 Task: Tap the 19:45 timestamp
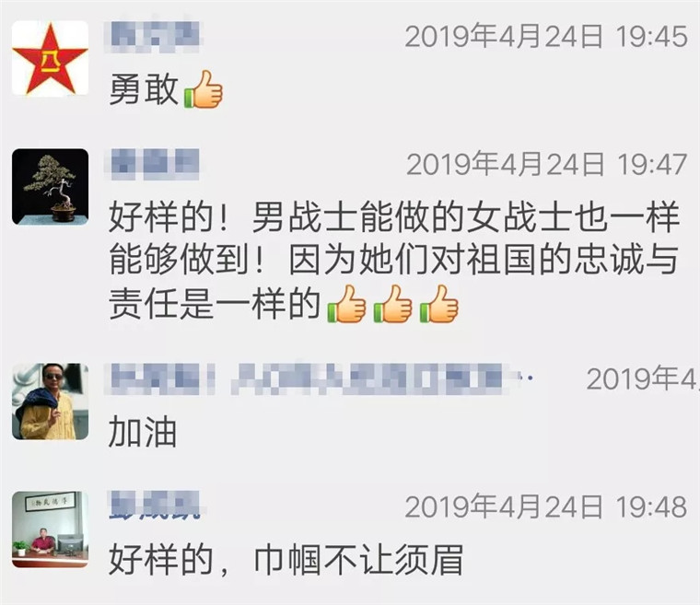tap(546, 36)
